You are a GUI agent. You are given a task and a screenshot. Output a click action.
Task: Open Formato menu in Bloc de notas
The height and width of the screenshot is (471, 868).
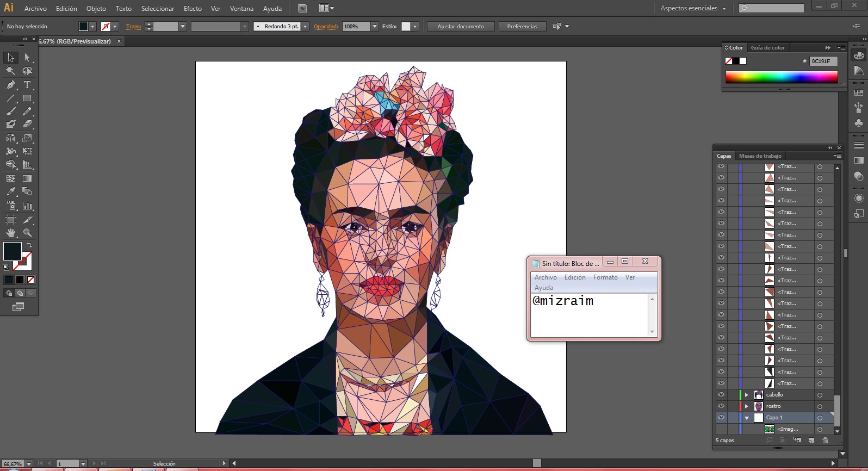605,277
